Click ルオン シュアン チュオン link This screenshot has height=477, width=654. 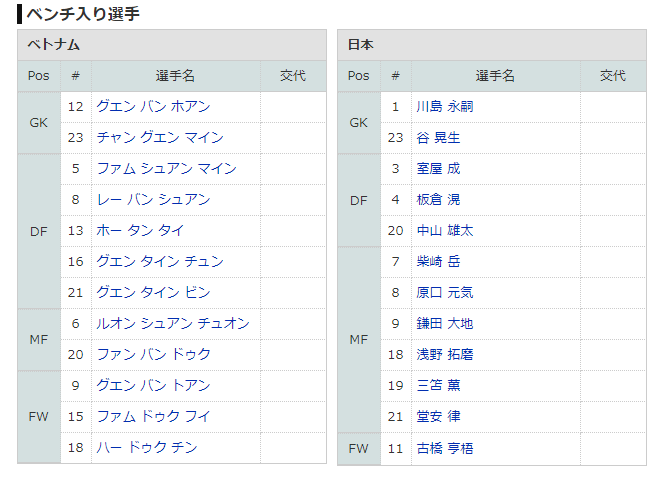(x=173, y=323)
